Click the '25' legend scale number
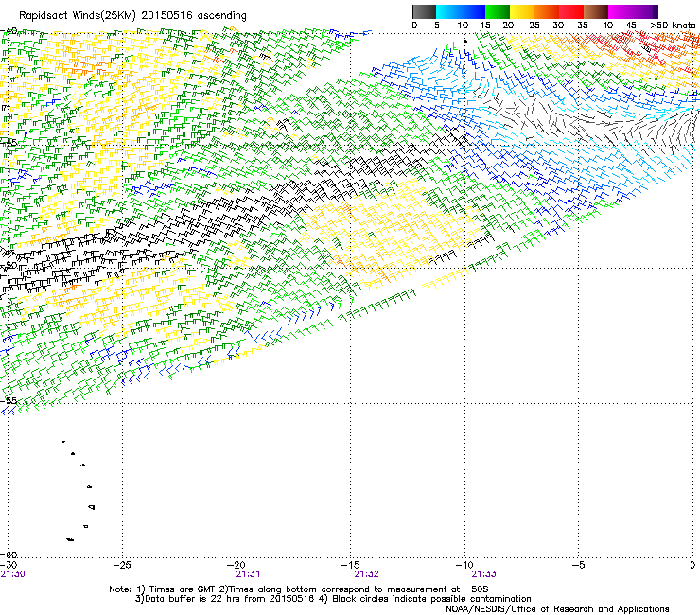700x615 pixels. 534,26
